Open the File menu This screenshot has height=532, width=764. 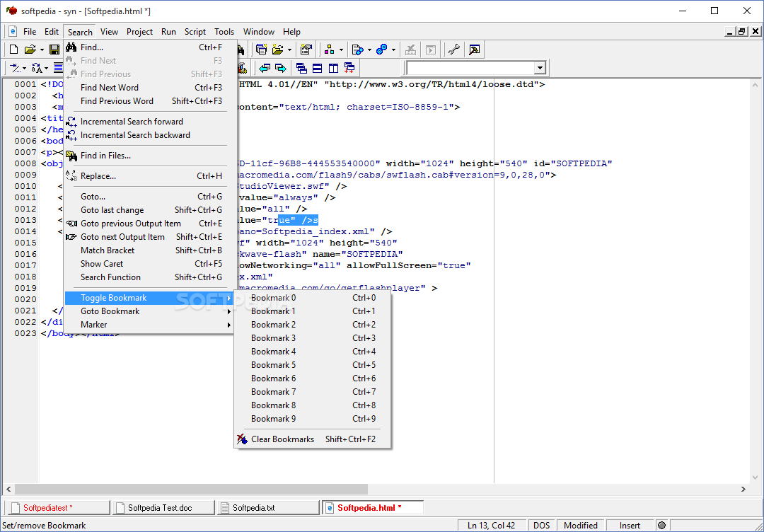(30, 32)
